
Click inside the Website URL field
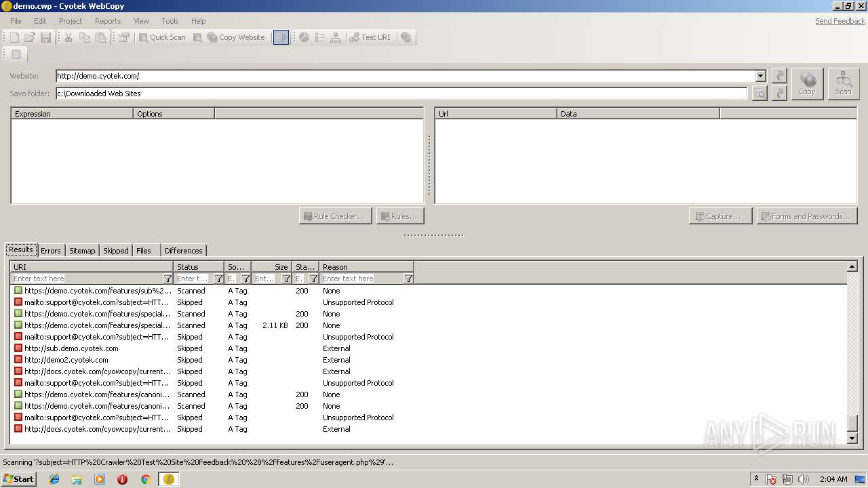coord(405,76)
